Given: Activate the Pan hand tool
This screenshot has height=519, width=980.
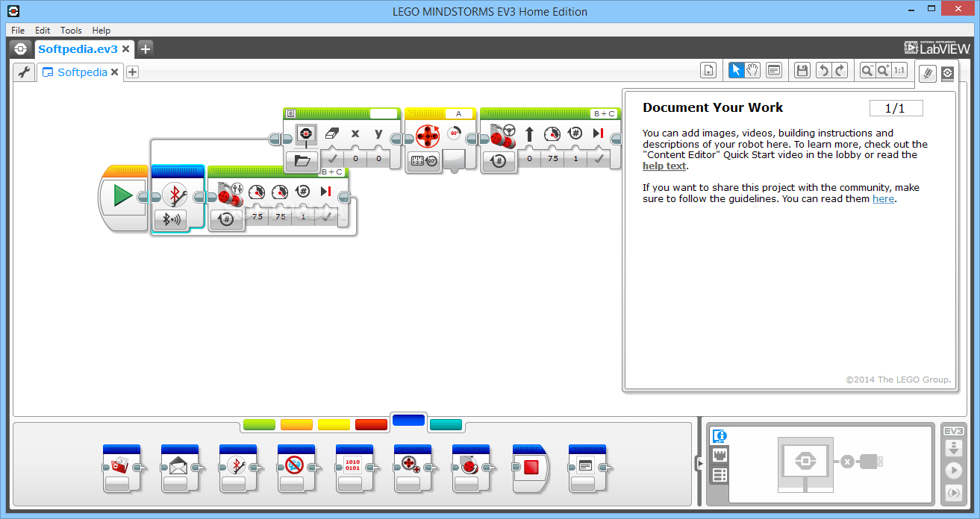Looking at the screenshot, I should click(752, 70).
